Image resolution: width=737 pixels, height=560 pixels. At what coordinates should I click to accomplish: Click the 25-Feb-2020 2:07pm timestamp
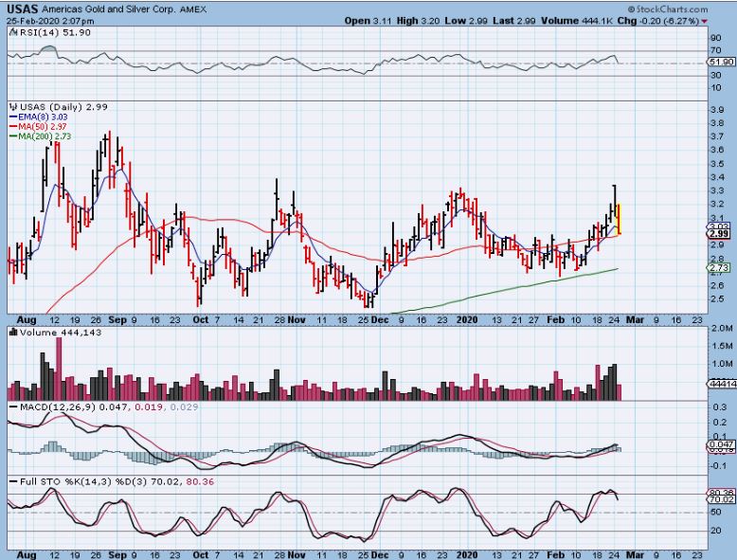tap(50, 21)
